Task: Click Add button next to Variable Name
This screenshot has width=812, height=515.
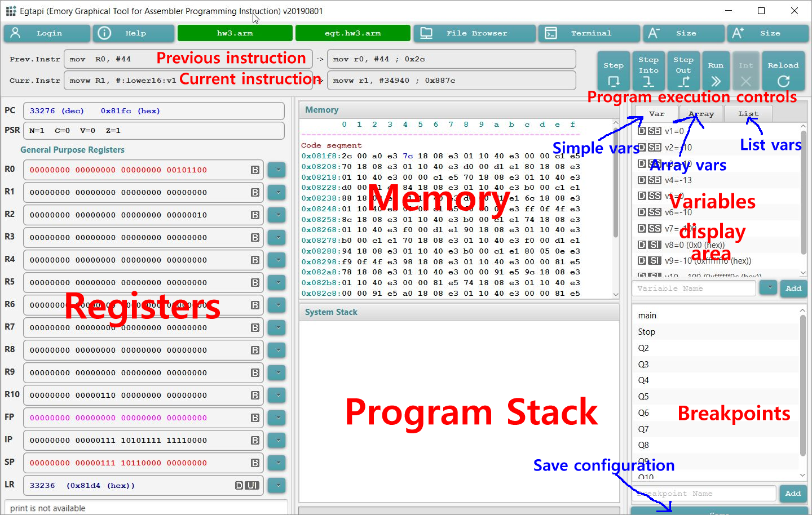Action: (793, 288)
